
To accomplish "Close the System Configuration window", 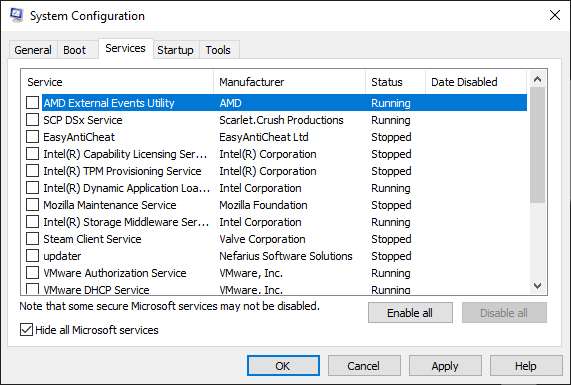I will [555, 15].
